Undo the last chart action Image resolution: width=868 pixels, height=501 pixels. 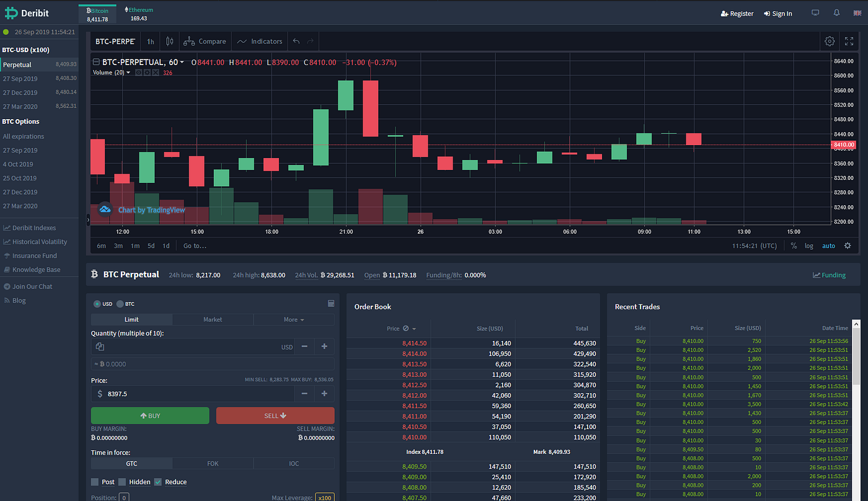(x=296, y=42)
